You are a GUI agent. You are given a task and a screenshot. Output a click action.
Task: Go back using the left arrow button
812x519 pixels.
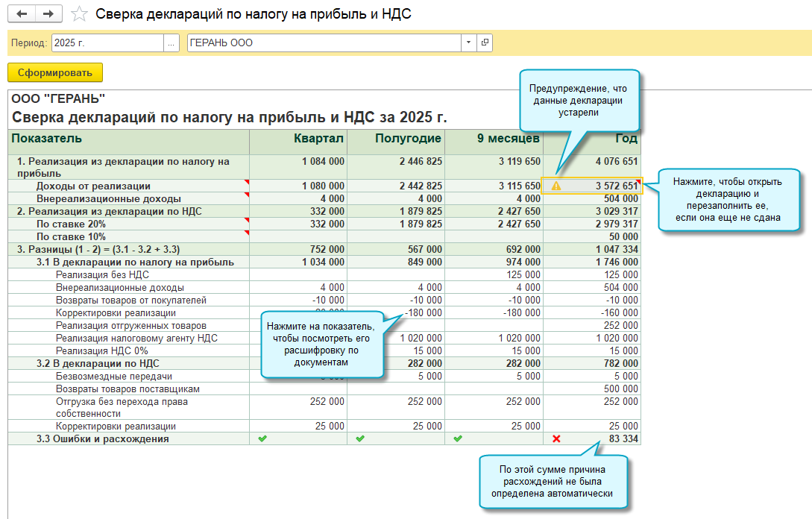22,14
